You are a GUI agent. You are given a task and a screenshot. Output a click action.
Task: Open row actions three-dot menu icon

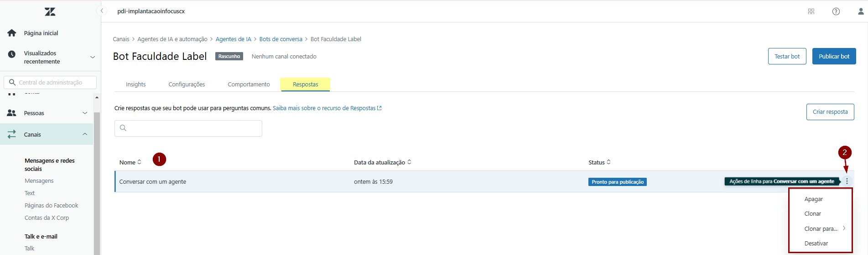pos(847,181)
